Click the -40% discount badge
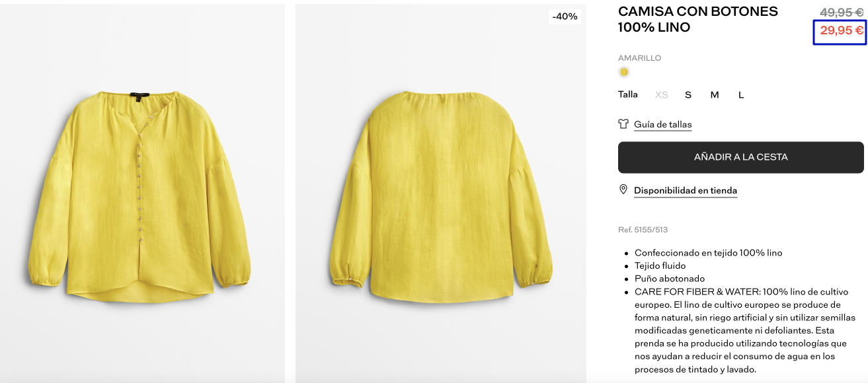868x383 pixels. pos(565,17)
